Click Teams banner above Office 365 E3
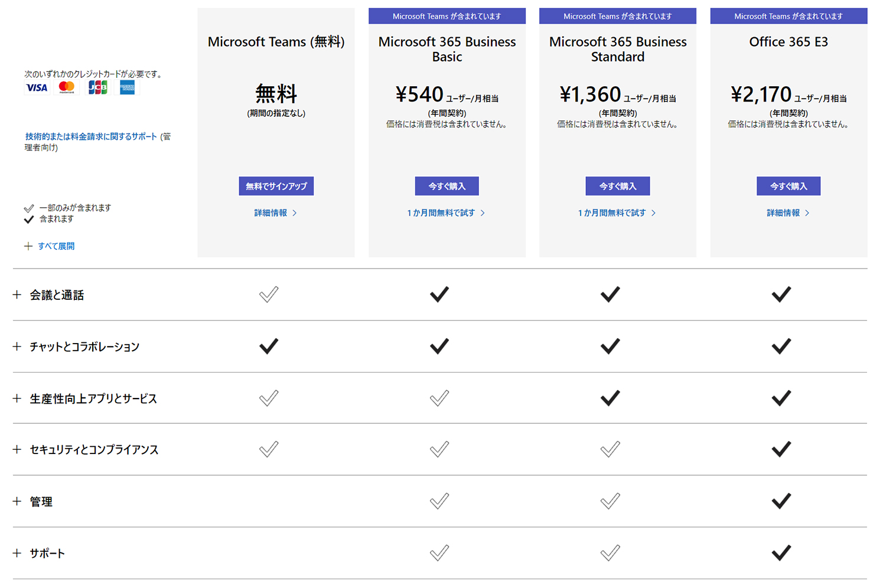 (789, 16)
